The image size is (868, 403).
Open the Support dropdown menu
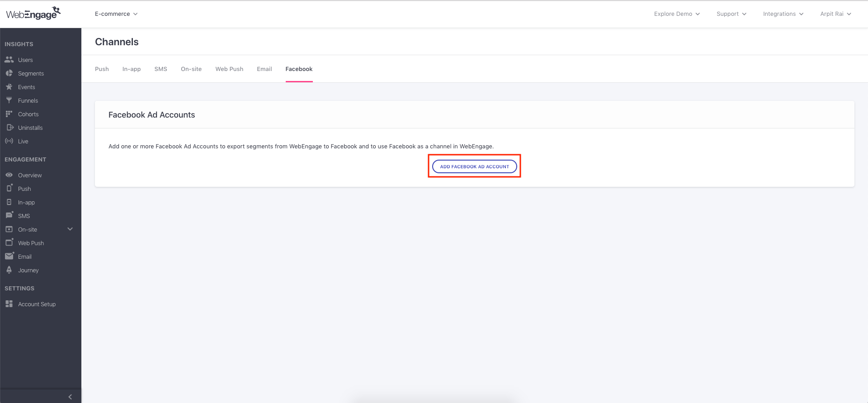(x=731, y=14)
